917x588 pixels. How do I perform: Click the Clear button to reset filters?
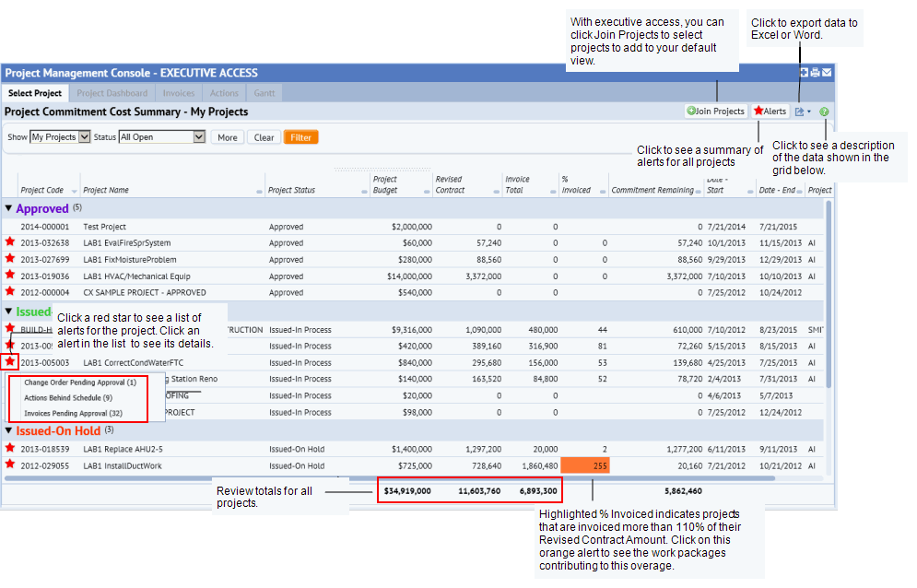tap(264, 135)
